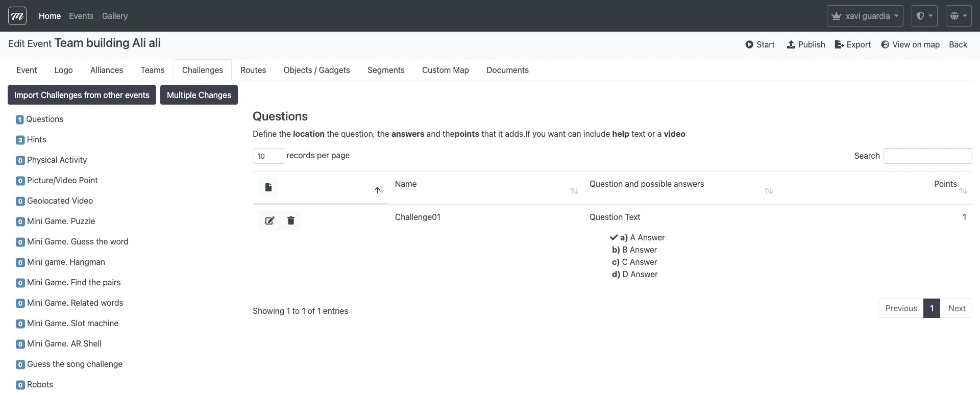Click the app logo icon in navbar
Image resolution: width=980 pixels, height=395 pixels.
tap(17, 16)
